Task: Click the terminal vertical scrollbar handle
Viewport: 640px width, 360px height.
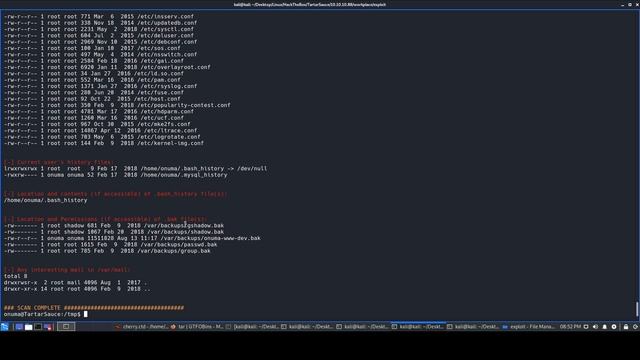Action: tap(637, 309)
